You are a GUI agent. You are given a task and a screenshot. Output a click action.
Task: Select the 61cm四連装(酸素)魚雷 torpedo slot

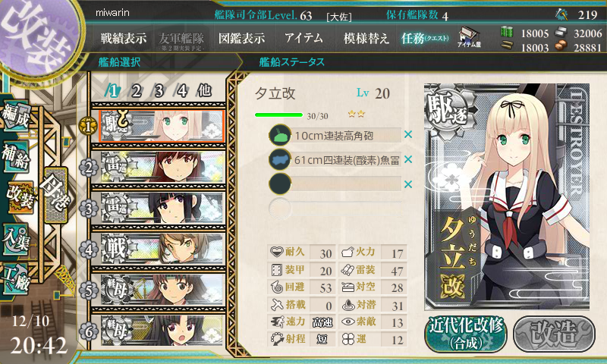(335, 160)
